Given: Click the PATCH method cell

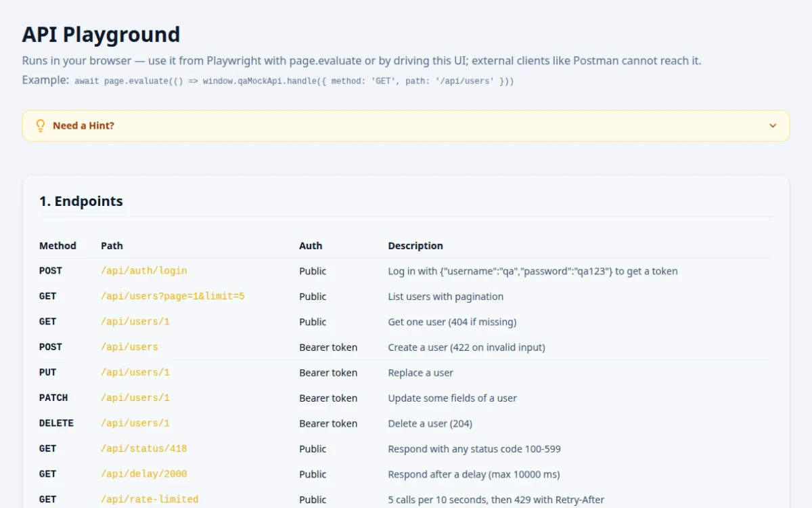Looking at the screenshot, I should tap(53, 398).
